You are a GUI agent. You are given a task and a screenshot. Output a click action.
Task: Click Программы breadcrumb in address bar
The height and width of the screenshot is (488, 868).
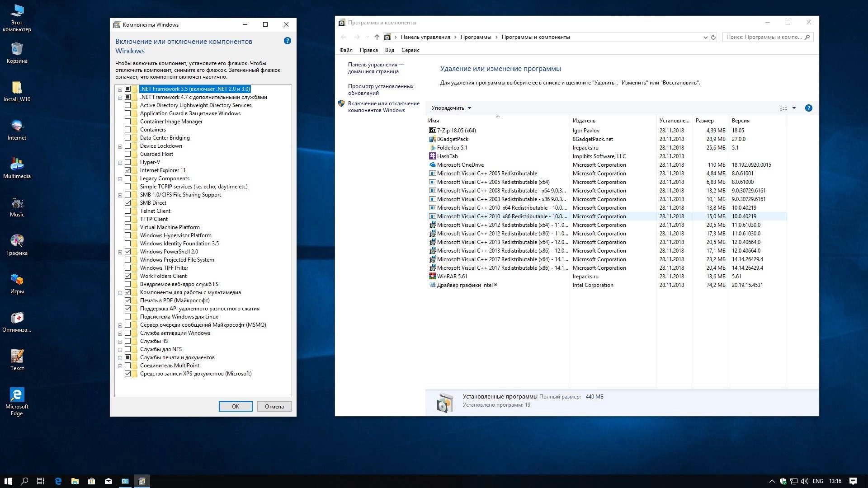(476, 37)
